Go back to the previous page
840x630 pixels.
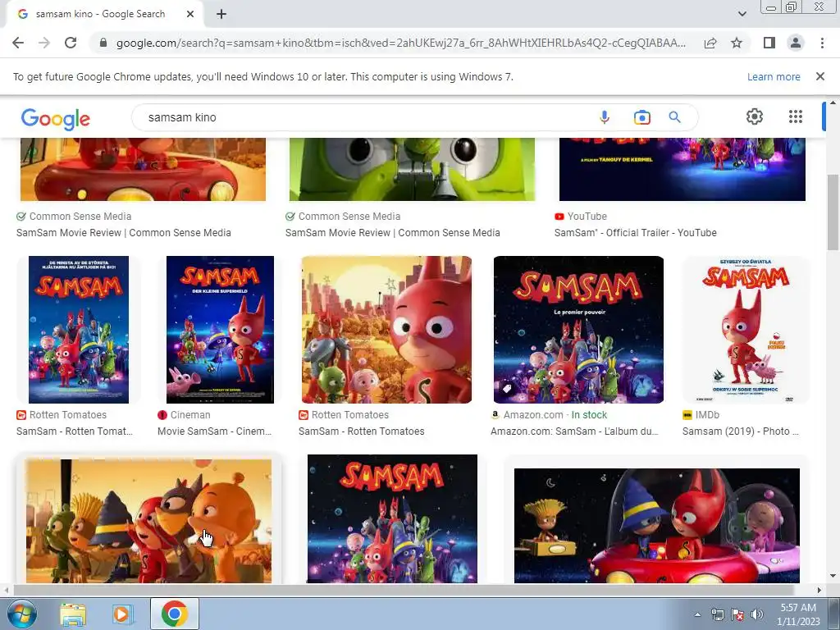point(18,43)
